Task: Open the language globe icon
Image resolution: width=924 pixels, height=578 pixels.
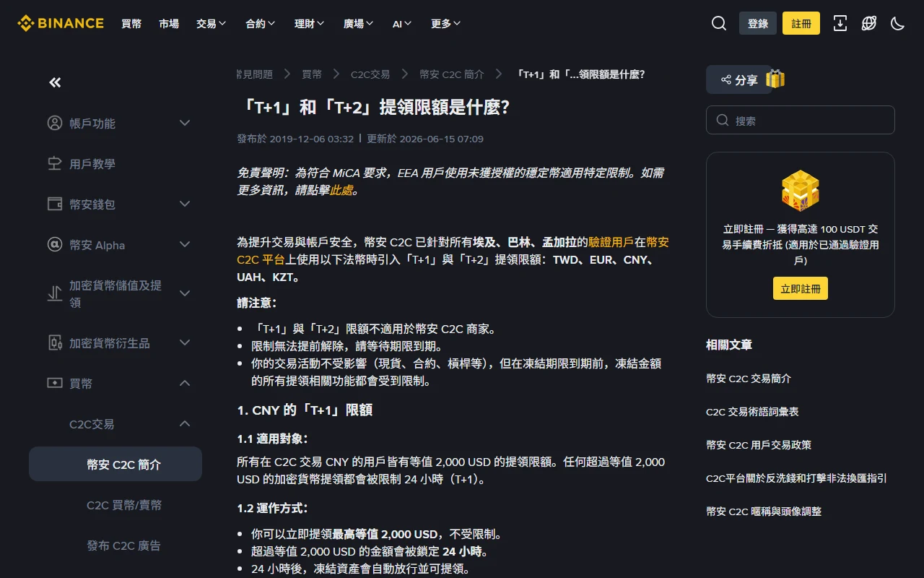Action: point(869,23)
